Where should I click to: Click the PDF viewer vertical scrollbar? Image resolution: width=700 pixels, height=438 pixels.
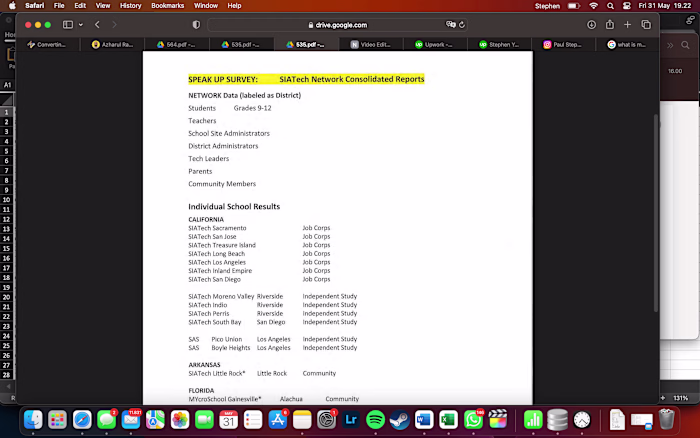[656, 213]
